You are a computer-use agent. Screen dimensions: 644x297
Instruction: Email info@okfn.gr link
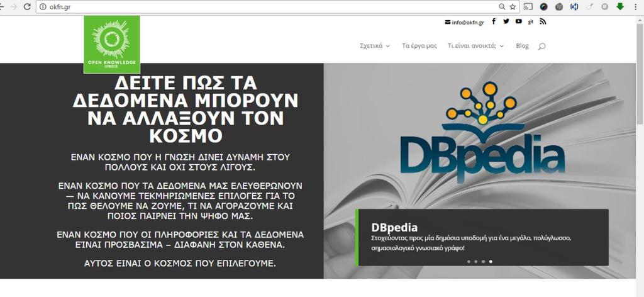coord(464,22)
